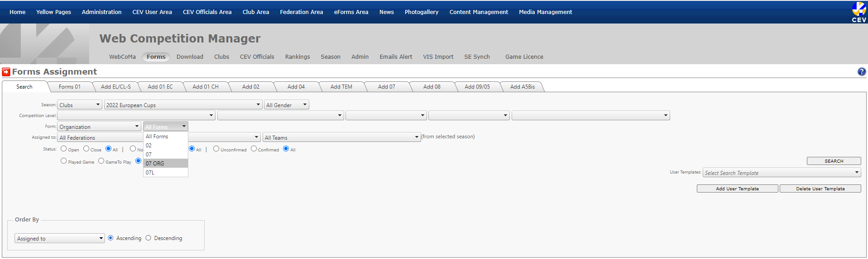Viewport: 868px width, 259px height.
Task: Open the Select Search Template dropdown
Action: (x=782, y=173)
